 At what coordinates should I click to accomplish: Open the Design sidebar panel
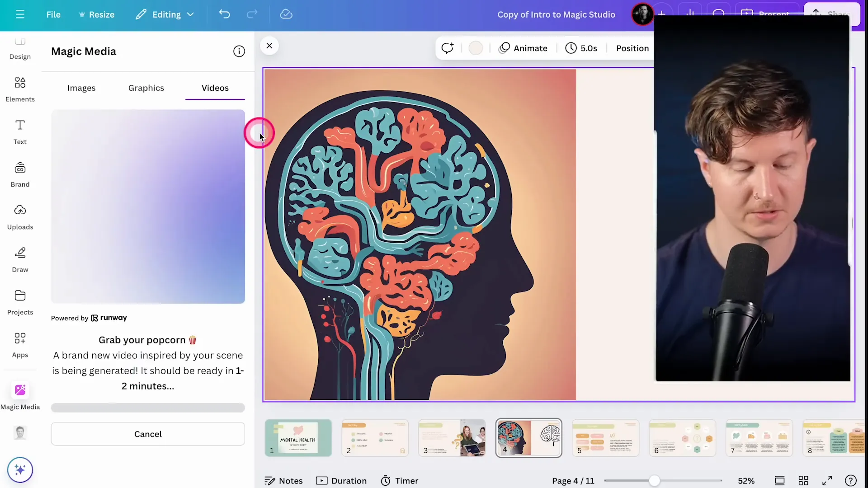tap(20, 49)
